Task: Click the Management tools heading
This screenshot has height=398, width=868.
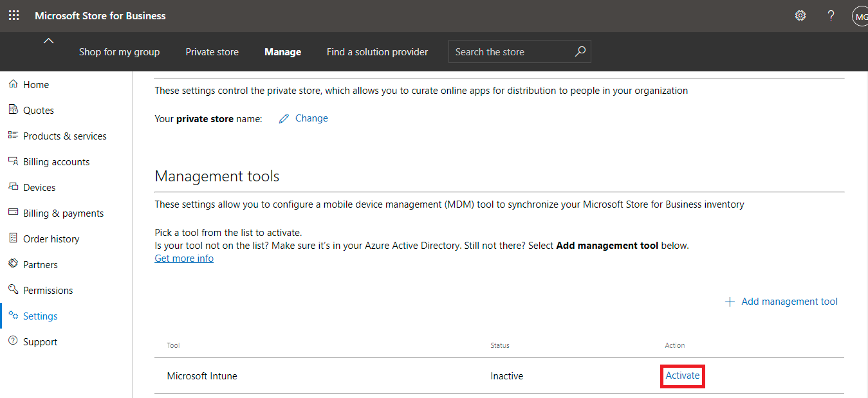Action: tap(217, 176)
